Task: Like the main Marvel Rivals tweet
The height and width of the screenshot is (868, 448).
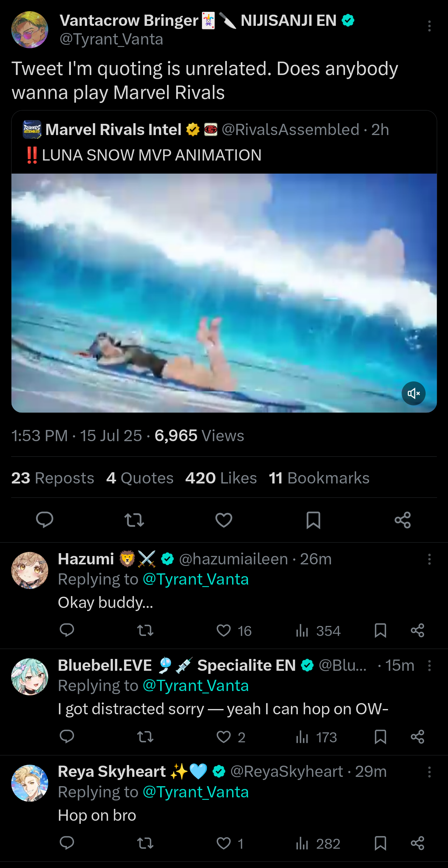Action: [x=224, y=520]
